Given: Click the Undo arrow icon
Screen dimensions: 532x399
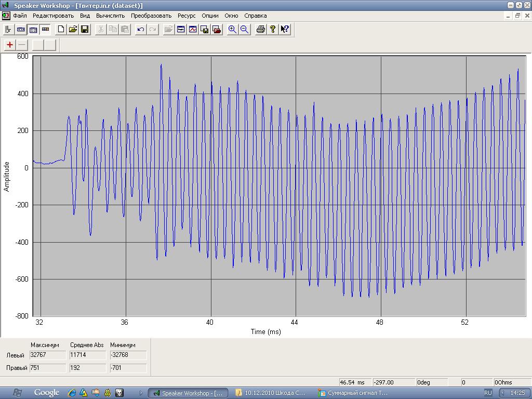Looking at the screenshot, I should coord(140,29).
